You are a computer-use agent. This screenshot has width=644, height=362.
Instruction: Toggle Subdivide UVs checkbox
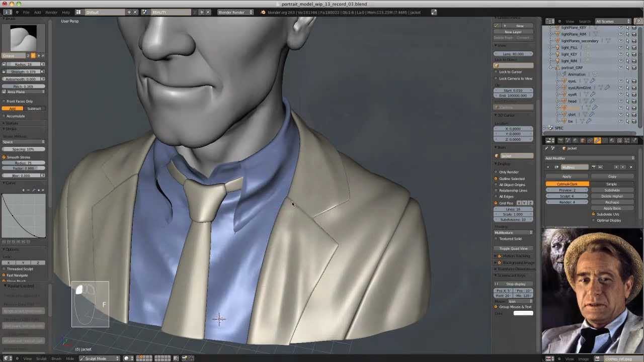point(593,215)
